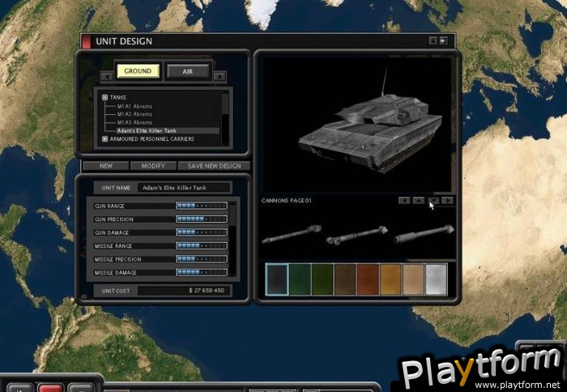Select the dark teal-green camouflage swatch
567x392 pixels.
point(301,279)
